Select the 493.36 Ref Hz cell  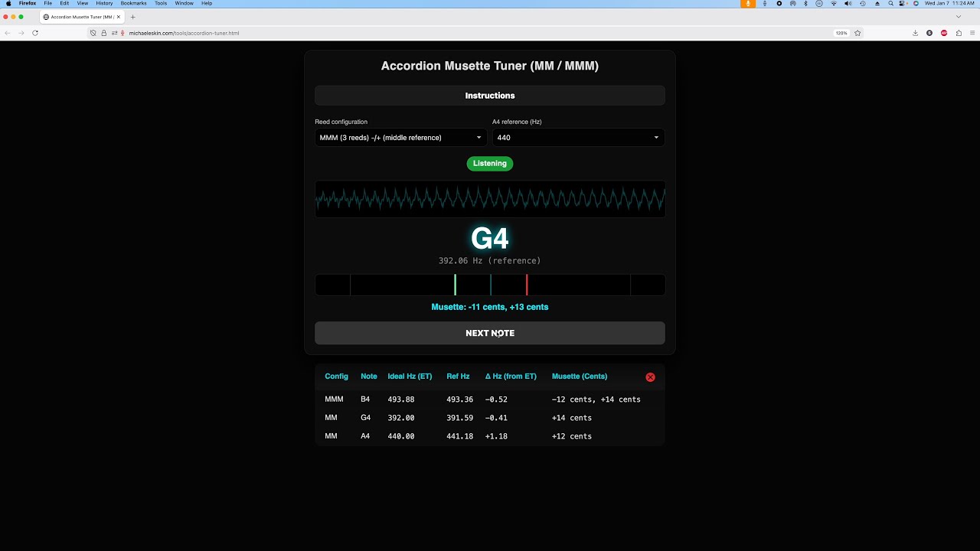click(459, 399)
